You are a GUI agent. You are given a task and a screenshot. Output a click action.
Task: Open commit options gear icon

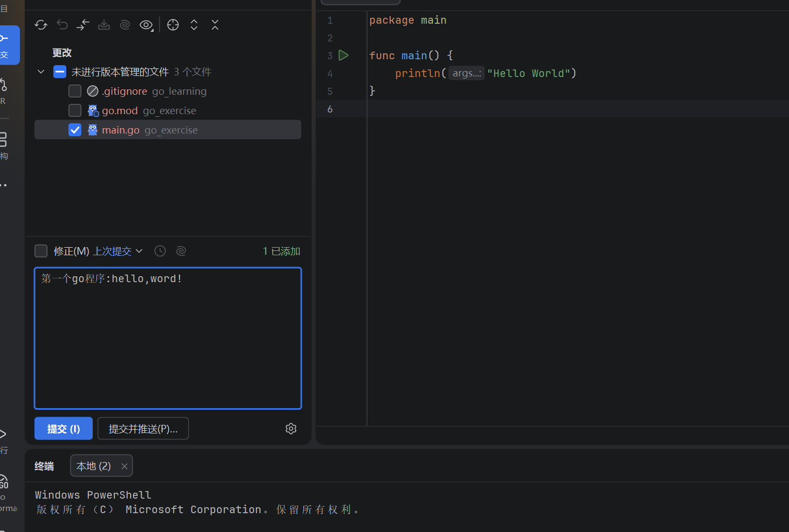291,429
